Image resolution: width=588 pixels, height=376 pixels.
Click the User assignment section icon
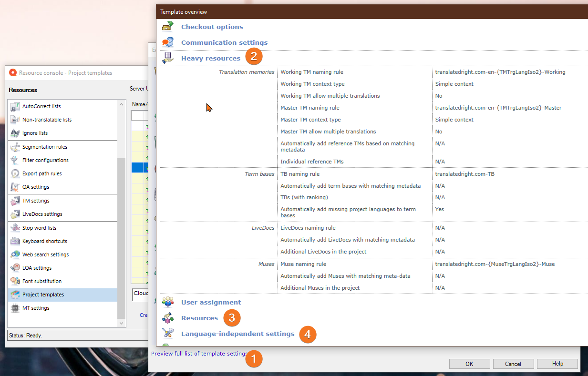coord(167,302)
